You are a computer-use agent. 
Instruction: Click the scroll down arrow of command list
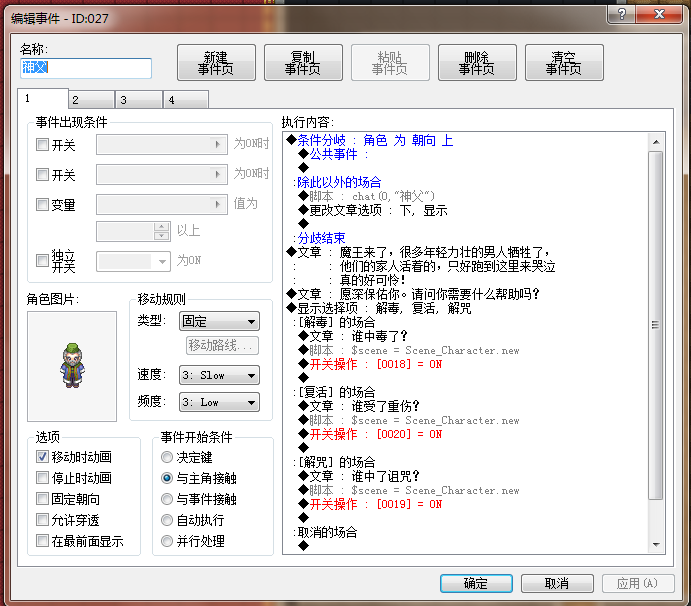pyautogui.click(x=656, y=545)
